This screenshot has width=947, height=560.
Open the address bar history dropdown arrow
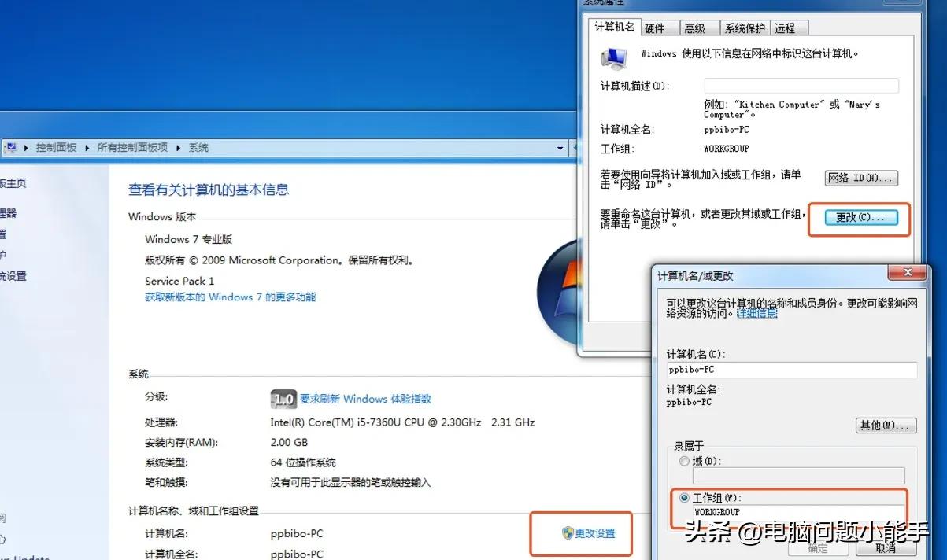tap(560, 147)
